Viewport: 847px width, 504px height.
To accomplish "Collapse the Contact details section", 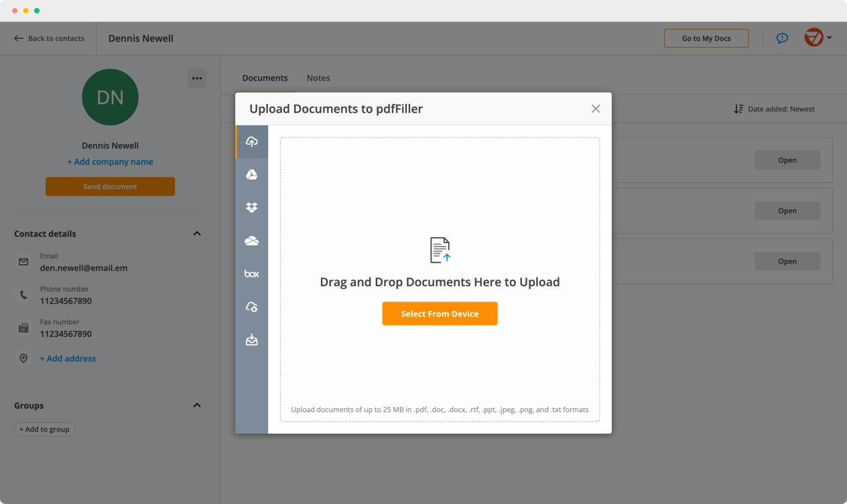I will [x=197, y=234].
